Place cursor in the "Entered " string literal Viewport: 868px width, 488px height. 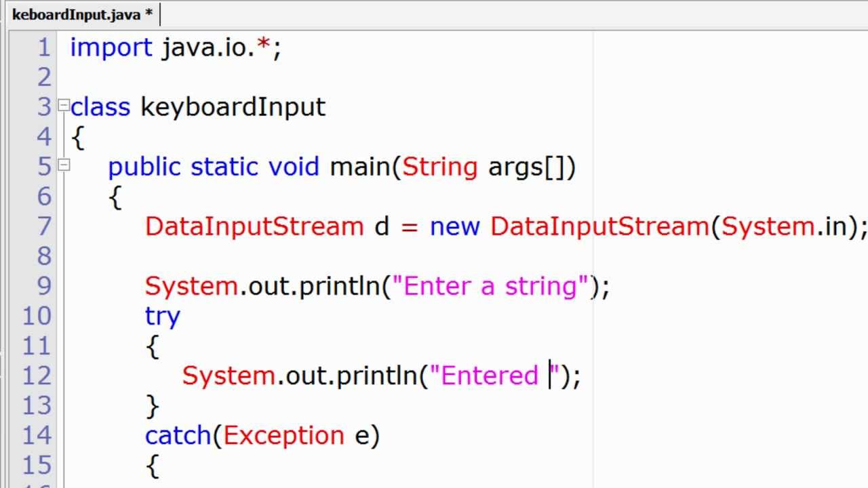coord(490,375)
